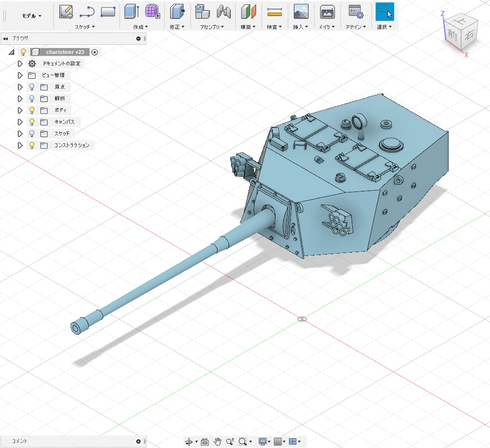Click the Orbit navigation icon
This screenshot has height=448, width=490.
189,442
